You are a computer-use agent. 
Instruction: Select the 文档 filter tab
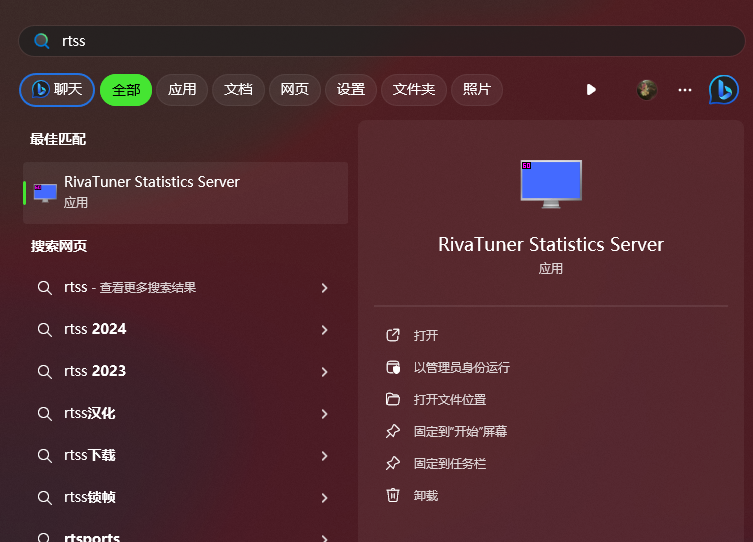point(238,90)
